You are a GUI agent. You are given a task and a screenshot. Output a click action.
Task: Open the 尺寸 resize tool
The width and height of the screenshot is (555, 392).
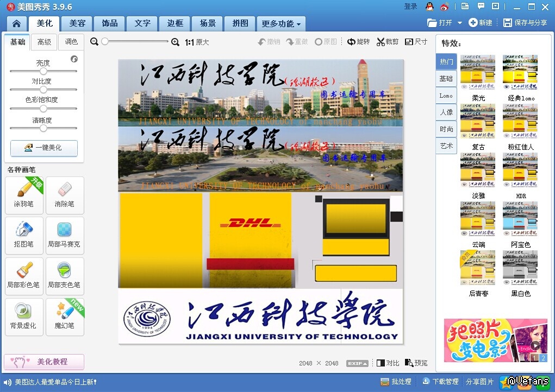(416, 42)
